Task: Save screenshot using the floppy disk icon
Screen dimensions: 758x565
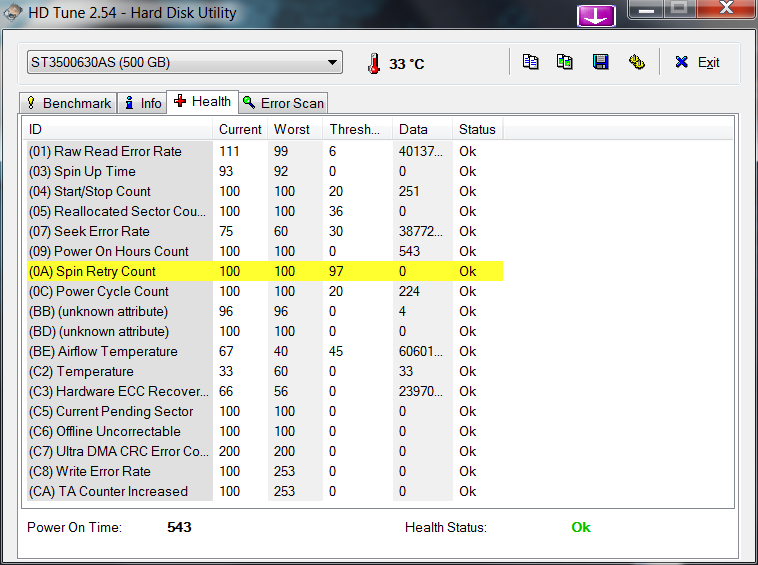Action: 600,62
